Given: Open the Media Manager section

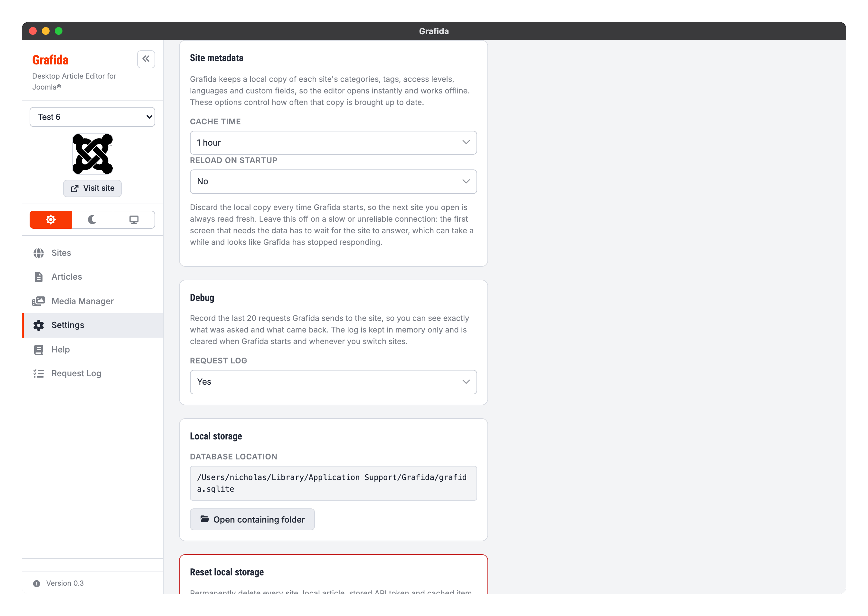Looking at the screenshot, I should [x=92, y=301].
